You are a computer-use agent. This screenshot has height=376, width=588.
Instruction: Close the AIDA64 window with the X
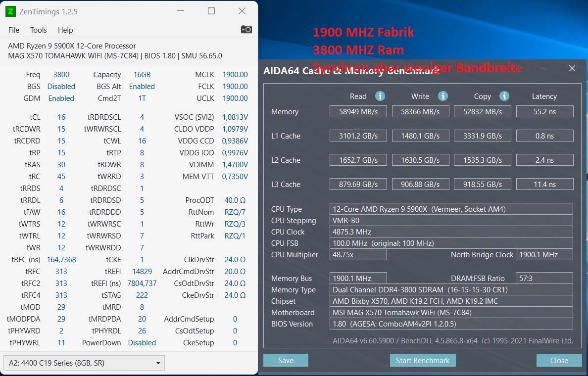[572, 68]
